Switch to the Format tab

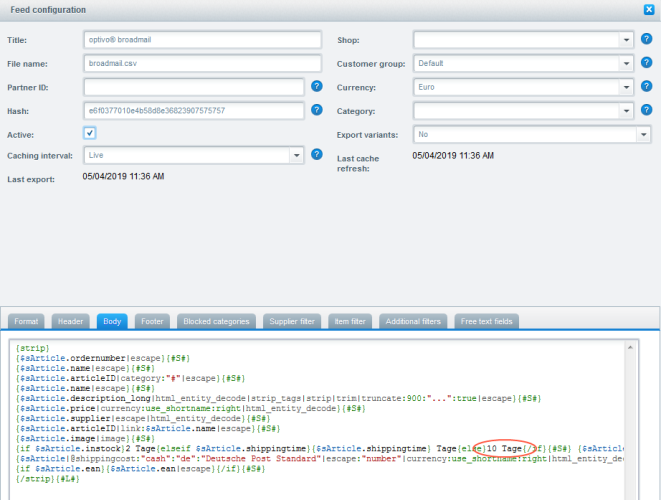click(x=26, y=321)
